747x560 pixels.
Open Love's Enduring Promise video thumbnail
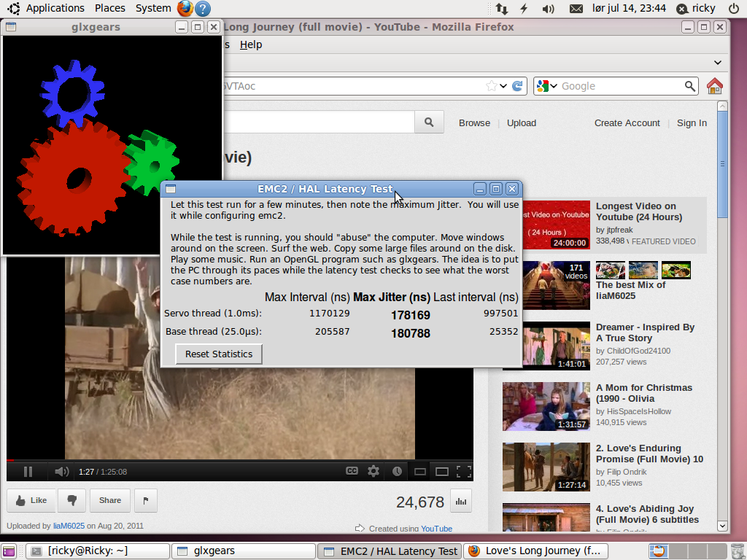(x=546, y=467)
